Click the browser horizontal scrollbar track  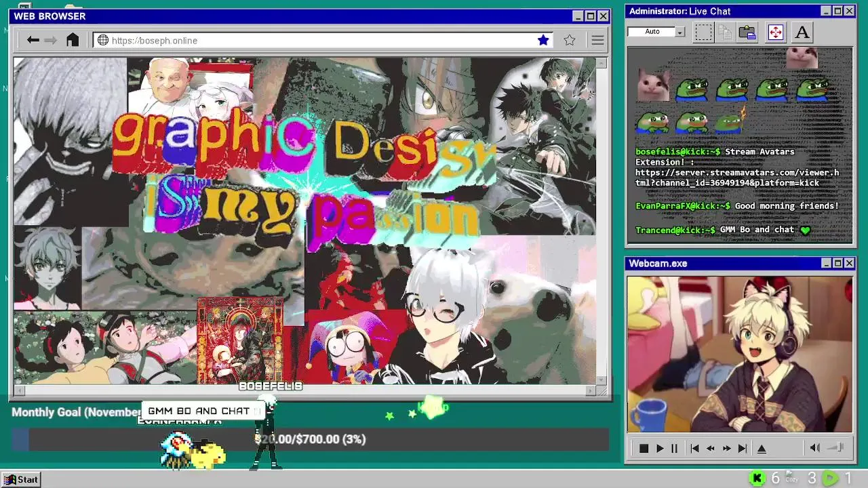(x=304, y=390)
